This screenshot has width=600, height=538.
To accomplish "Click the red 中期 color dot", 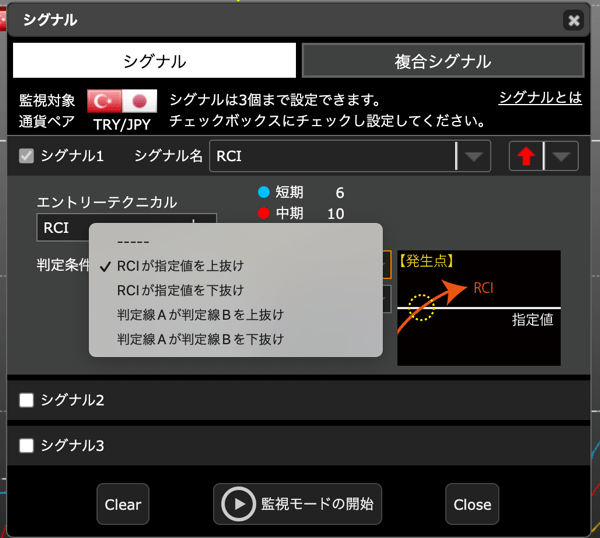I will click(264, 213).
